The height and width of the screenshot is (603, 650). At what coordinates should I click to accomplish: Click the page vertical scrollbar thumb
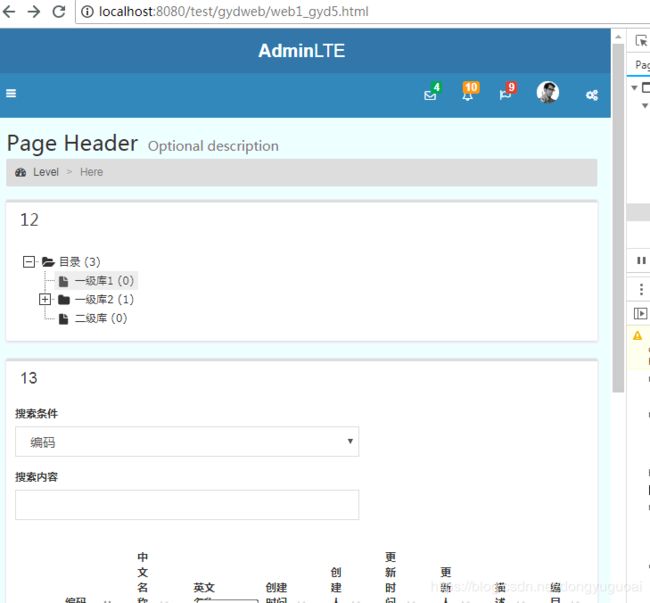(618, 217)
